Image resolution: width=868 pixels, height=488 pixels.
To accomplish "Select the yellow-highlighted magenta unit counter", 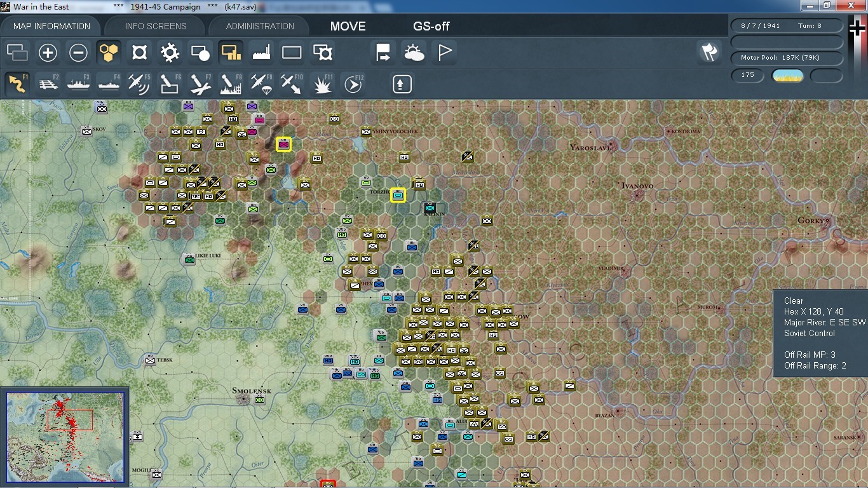I will [283, 144].
